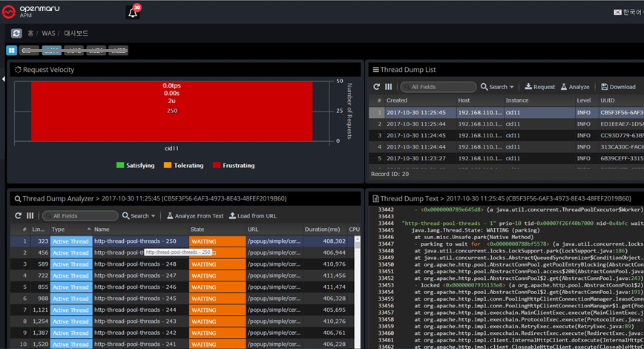The image size is (644, 349).
Task: Reload the Thread Dump List table
Action: pos(377,87)
